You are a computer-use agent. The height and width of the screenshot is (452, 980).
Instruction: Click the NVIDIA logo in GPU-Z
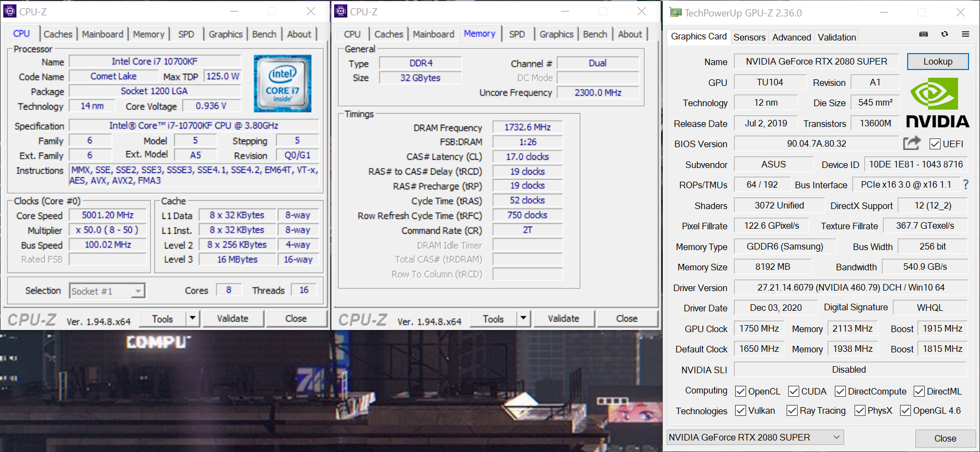pyautogui.click(x=937, y=103)
